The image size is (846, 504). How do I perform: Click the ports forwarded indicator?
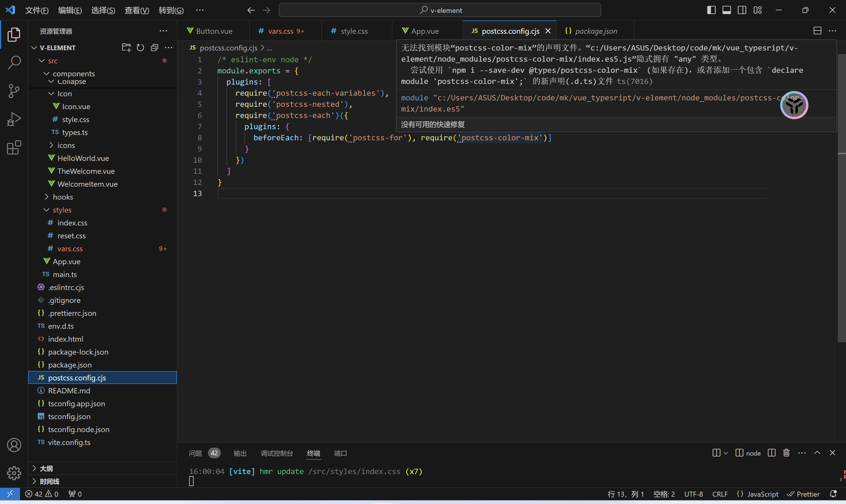coord(75,494)
